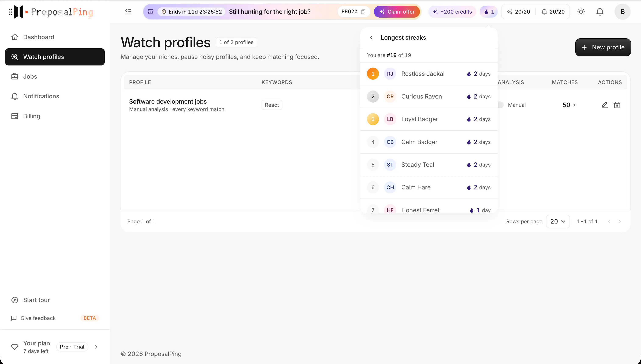Open the 20/20 analysis credits indicator

coord(518,12)
